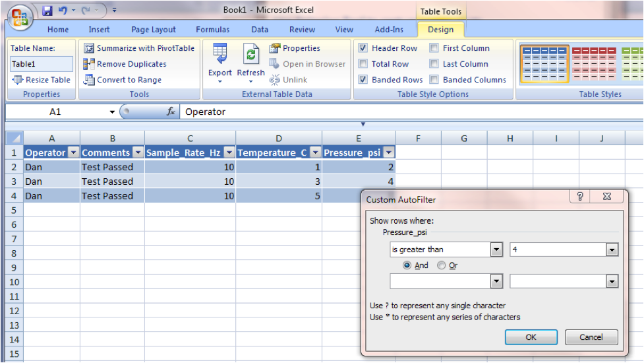Switch to the Insert tab
This screenshot has height=363, width=644.
99,30
